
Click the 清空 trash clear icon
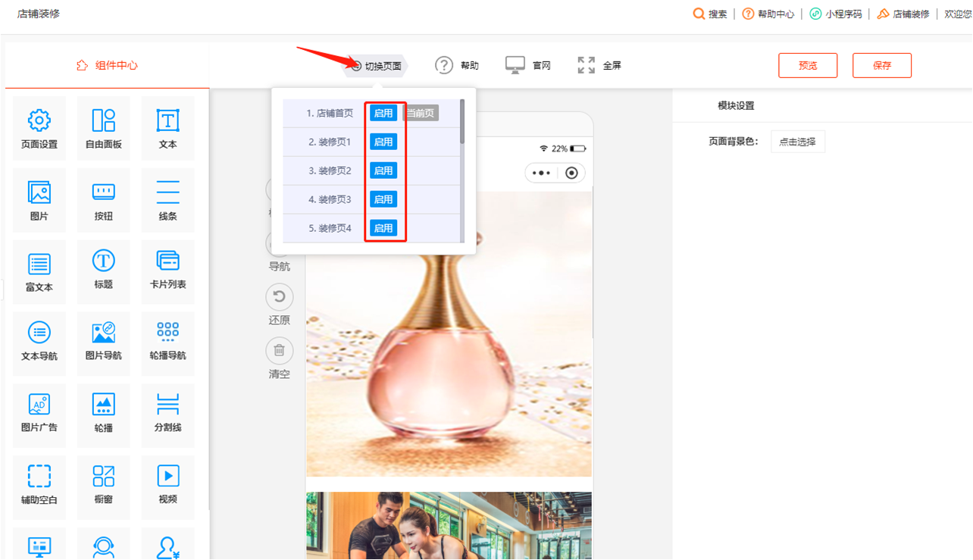(x=280, y=351)
